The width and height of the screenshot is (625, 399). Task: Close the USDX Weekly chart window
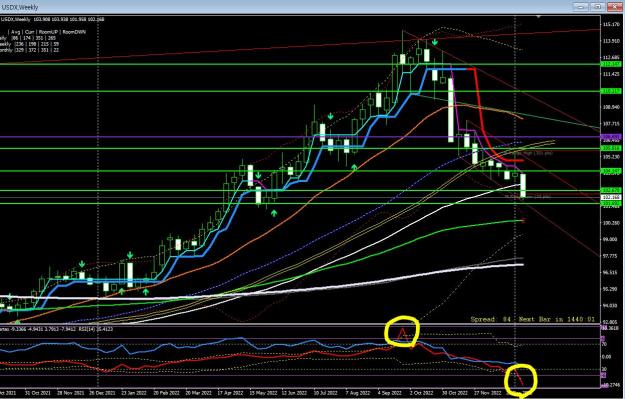615,6
